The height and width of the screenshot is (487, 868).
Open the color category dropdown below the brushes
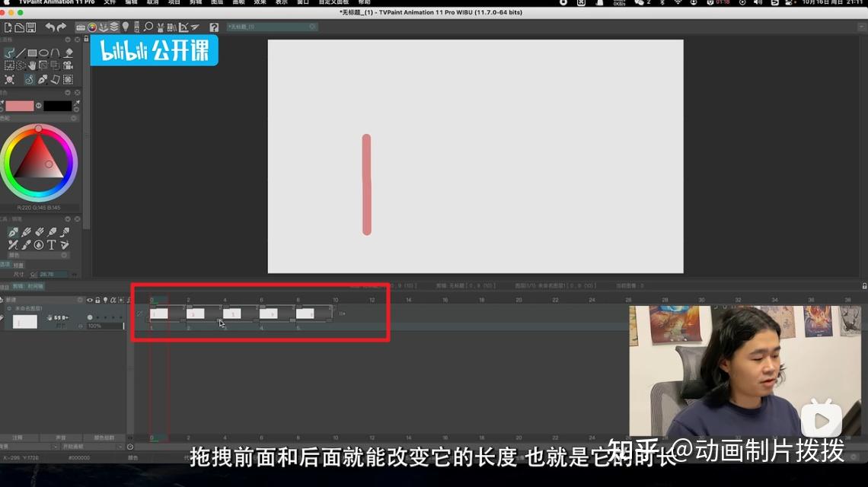[x=64, y=255]
